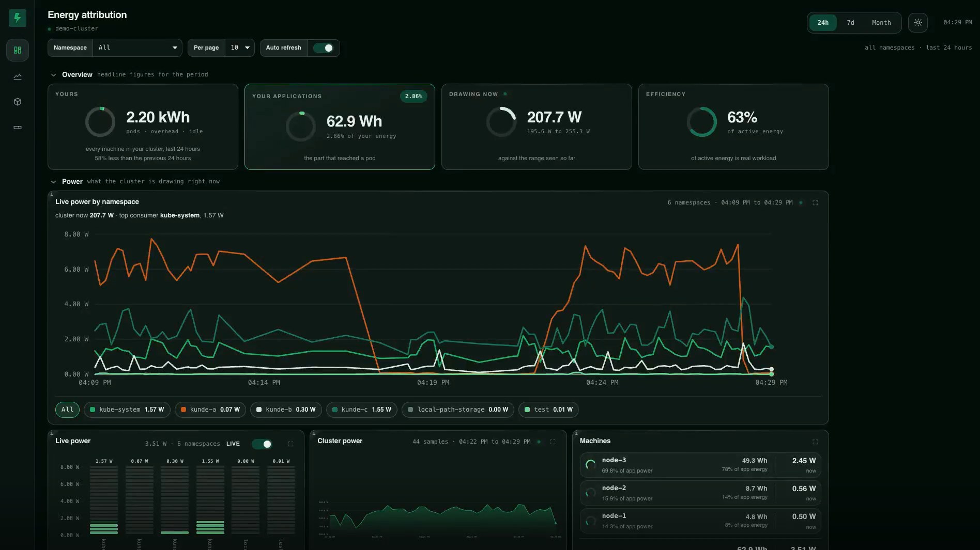Image resolution: width=980 pixels, height=550 pixels.
Task: Toggle the kube-system series chip
Action: (x=127, y=410)
